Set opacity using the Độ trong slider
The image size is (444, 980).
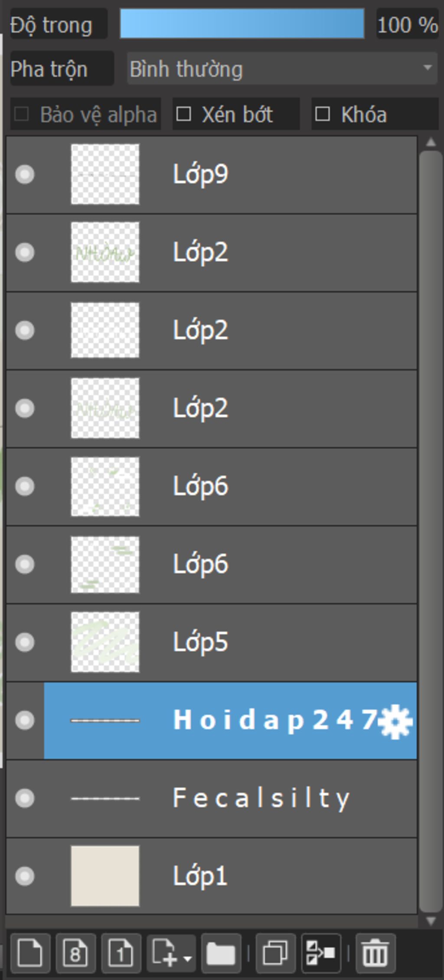pyautogui.click(x=242, y=24)
